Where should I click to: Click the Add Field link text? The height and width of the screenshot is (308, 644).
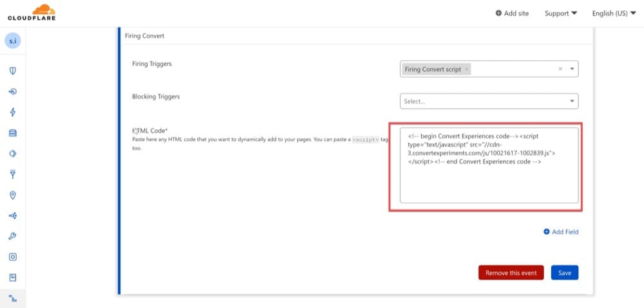click(x=565, y=231)
